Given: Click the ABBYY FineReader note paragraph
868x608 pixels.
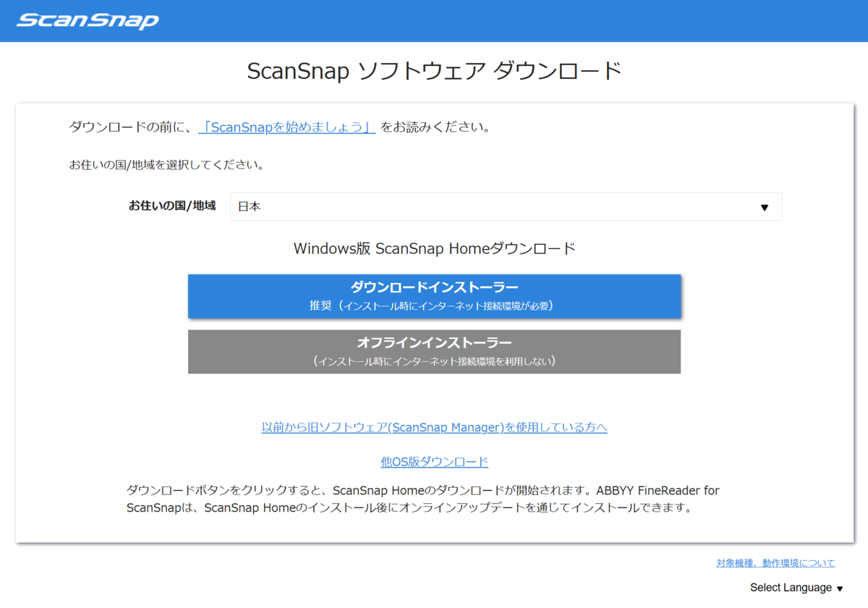Looking at the screenshot, I should [x=423, y=499].
